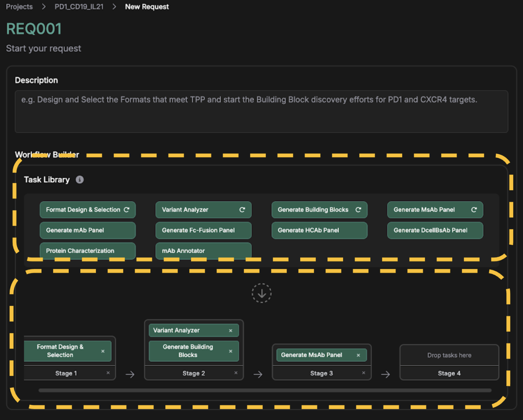Viewport: 523px width, 420px height.
Task: Remove Variant Analyzer from Stage 2
Action: pyautogui.click(x=231, y=331)
